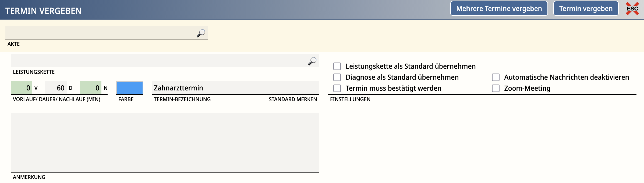
Task: Enable Leistungskette als Standard übernehmen checkbox
Action: pyautogui.click(x=337, y=66)
